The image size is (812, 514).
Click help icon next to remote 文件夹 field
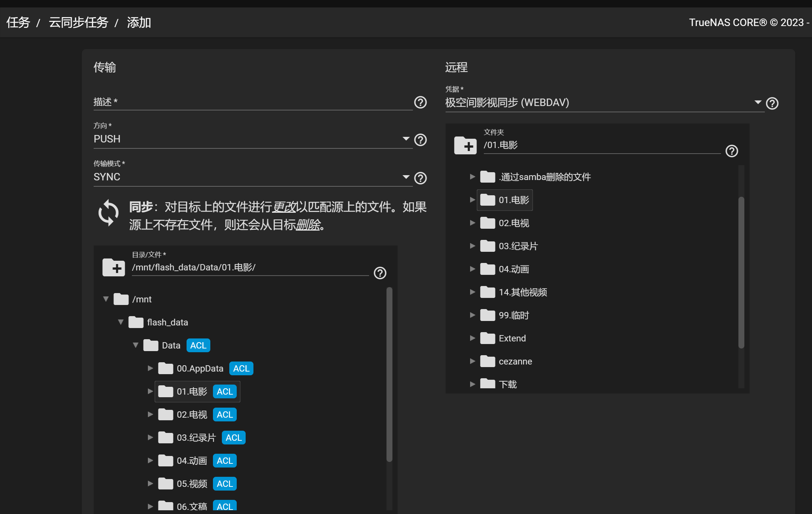[731, 151]
